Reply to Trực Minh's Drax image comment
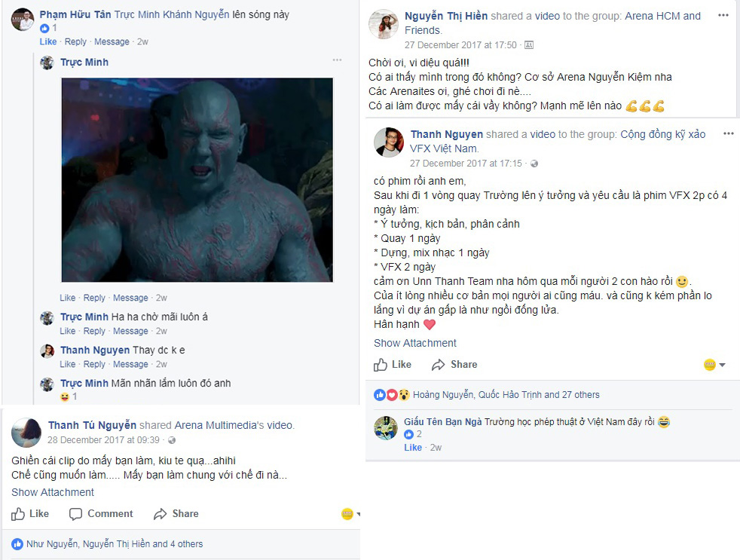This screenshot has height=560, width=740. click(x=94, y=298)
